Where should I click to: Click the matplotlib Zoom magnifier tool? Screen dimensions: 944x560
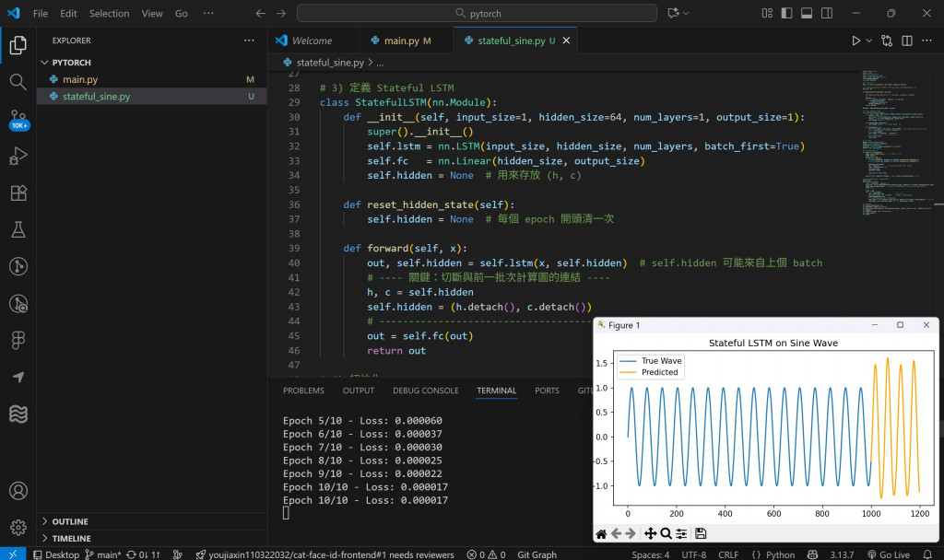click(x=666, y=533)
